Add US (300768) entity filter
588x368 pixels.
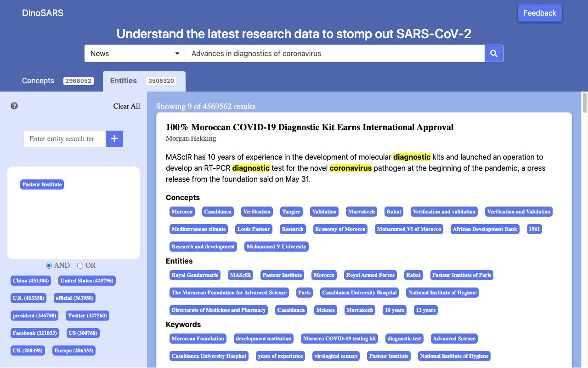[x=83, y=333]
